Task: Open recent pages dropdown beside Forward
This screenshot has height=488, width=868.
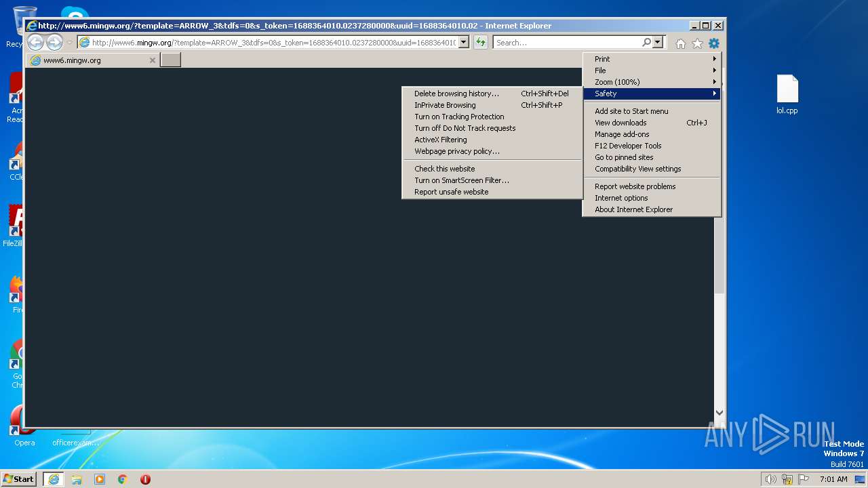Action: 69,43
